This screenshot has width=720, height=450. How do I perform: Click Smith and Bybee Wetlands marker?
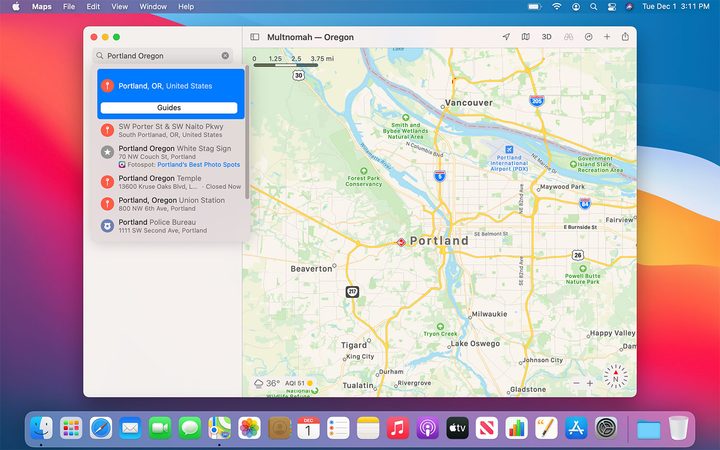[x=405, y=118]
